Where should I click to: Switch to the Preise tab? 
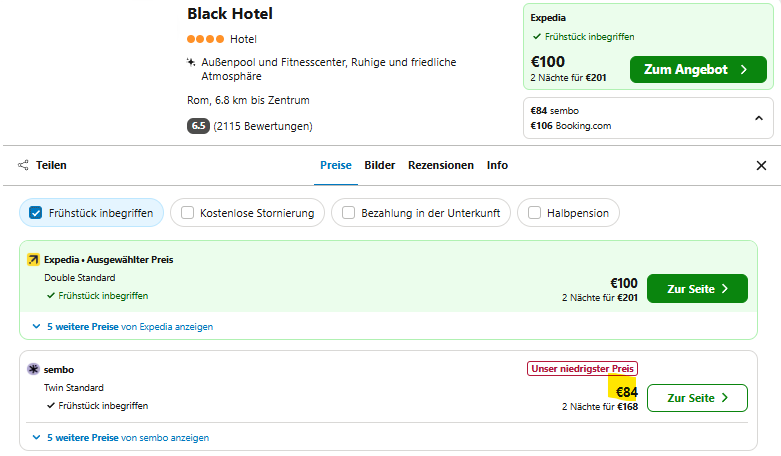pyautogui.click(x=336, y=165)
